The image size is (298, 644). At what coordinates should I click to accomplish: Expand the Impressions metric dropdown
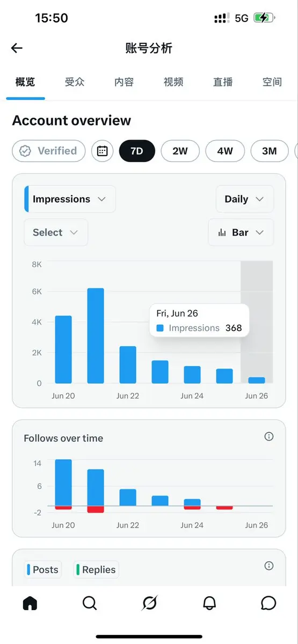point(70,199)
